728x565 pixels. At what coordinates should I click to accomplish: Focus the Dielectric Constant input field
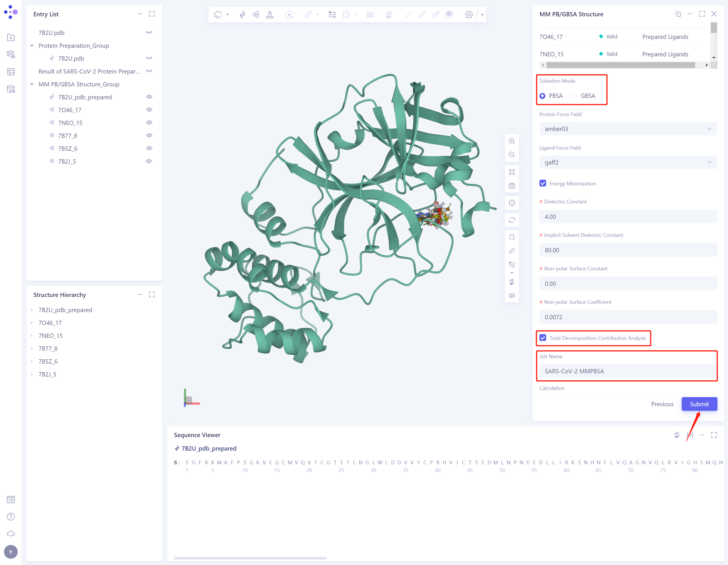click(628, 217)
